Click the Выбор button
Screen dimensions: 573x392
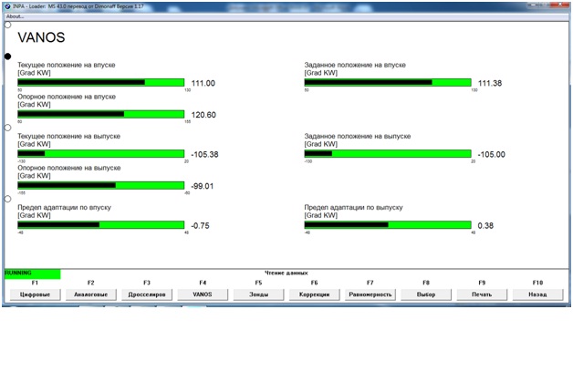pyautogui.click(x=426, y=294)
